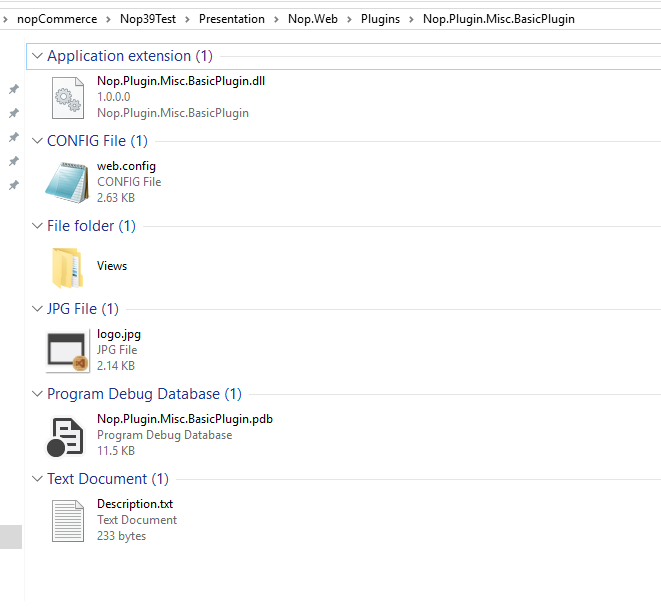Click the 2.14 KB size text
Viewport: 661px width, 611px height.
[x=116, y=366]
